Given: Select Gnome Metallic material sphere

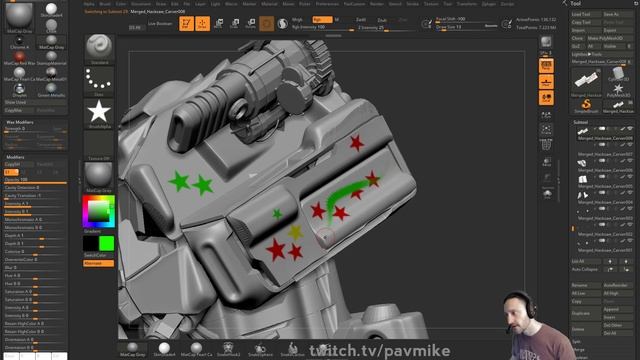Looking at the screenshot, I should pyautogui.click(x=51, y=89).
